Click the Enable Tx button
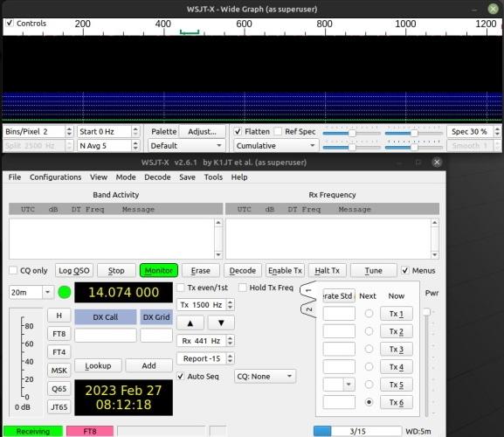The image size is (504, 437). 285,270
